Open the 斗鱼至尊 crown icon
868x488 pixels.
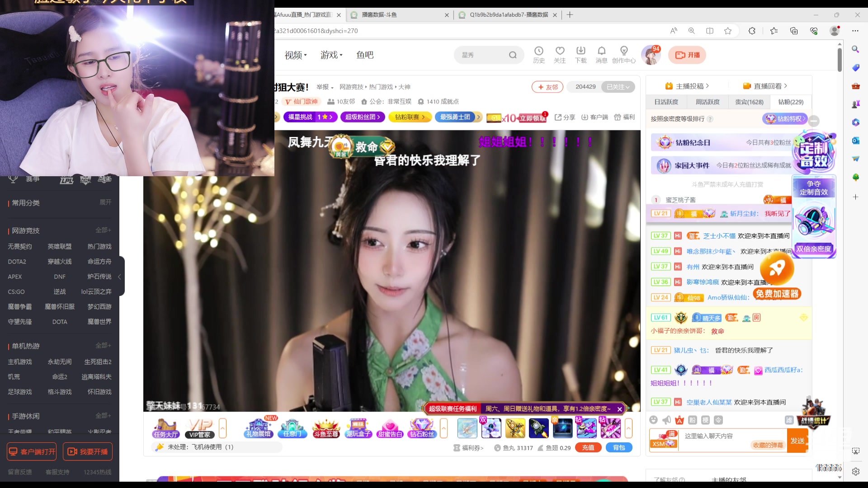326,428
